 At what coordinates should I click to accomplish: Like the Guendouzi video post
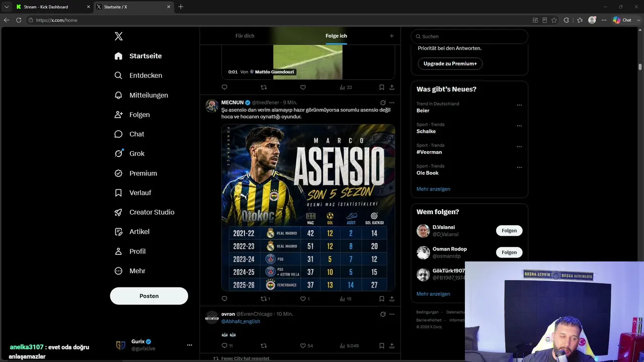click(303, 87)
